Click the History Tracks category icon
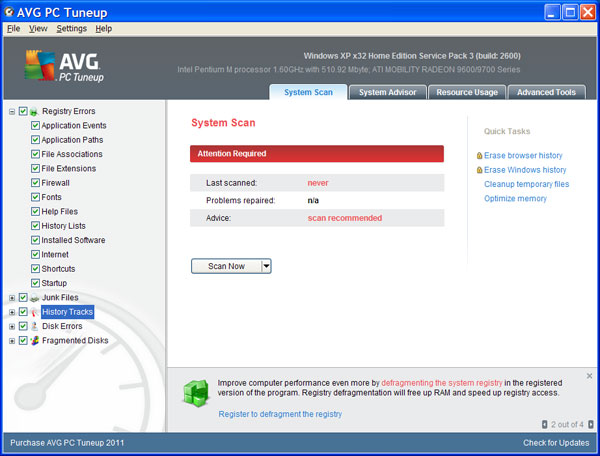Screen dimensions: 600x456 [x=34, y=312]
